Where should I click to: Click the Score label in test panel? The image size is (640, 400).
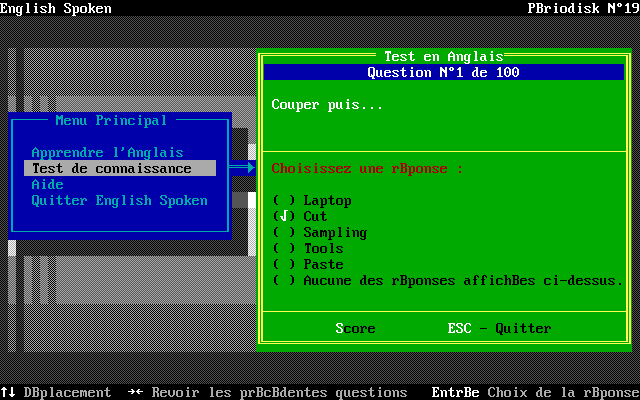tap(356, 328)
